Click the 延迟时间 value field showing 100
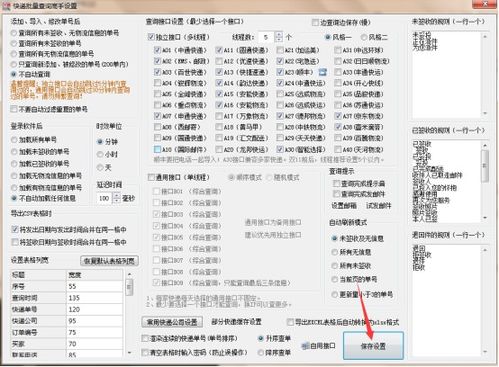Viewport: 499px width, 367px height. point(105,198)
